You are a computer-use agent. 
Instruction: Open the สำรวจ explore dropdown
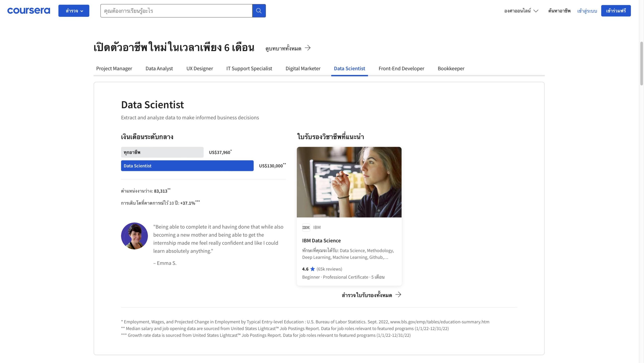(74, 11)
